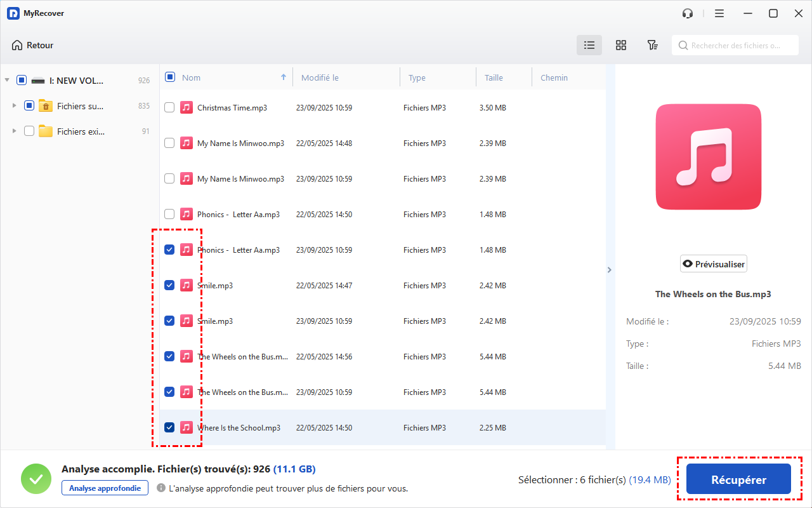This screenshot has height=508, width=812.
Task: Uncheck the Where Is the School.mp3 checkbox
Action: pos(169,427)
